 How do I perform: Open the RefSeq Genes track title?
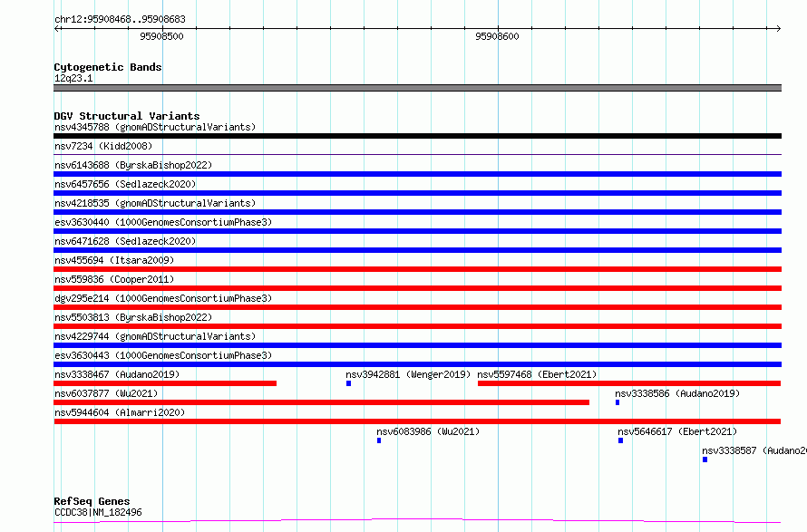[x=92, y=501]
